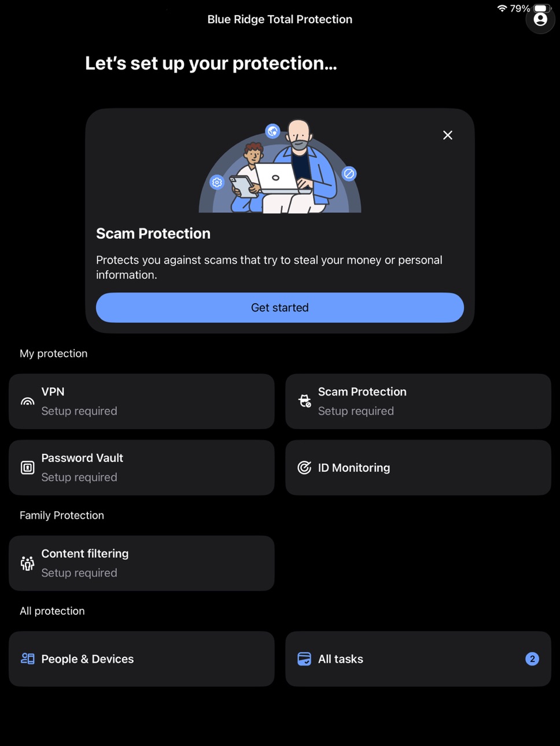The image size is (560, 746).
Task: Open People & Devices section
Action: [x=142, y=659]
